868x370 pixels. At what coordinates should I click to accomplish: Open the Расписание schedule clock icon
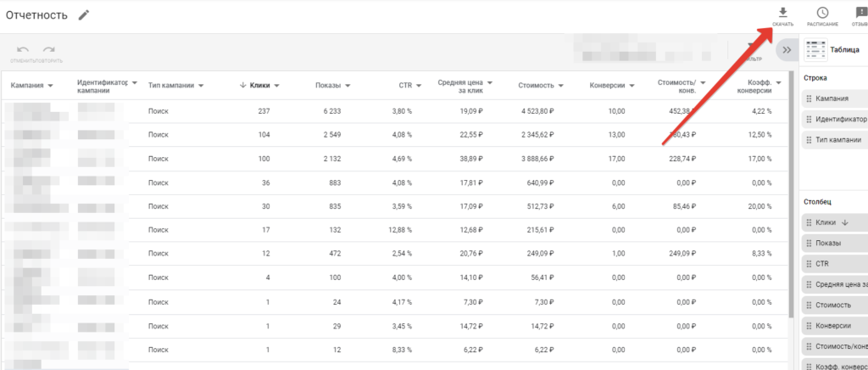pos(822,13)
